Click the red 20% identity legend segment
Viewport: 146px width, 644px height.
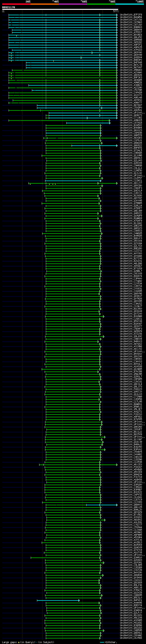[16, 4]
